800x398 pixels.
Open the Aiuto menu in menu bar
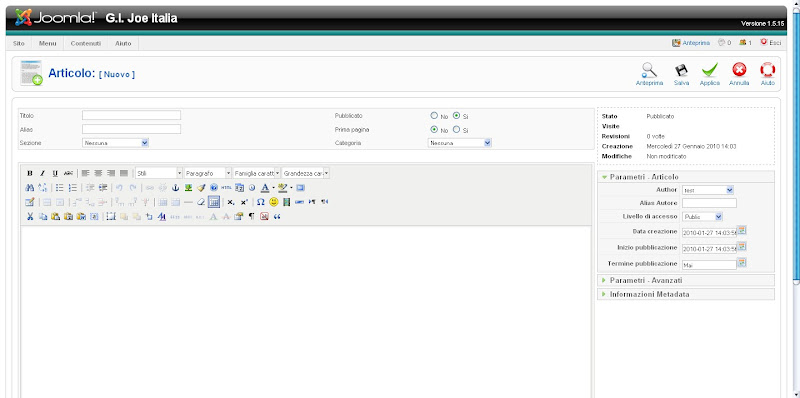tap(123, 43)
